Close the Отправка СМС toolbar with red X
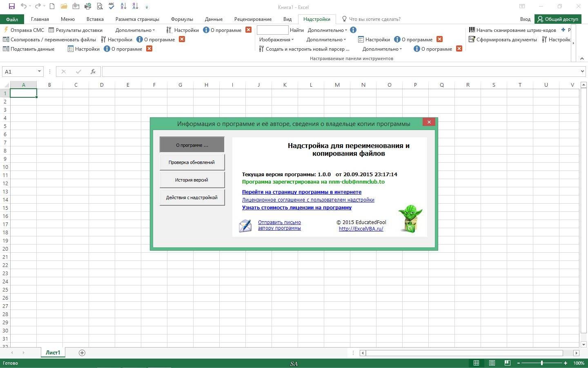Screen dimensions: 588x368 pyautogui.click(x=248, y=30)
